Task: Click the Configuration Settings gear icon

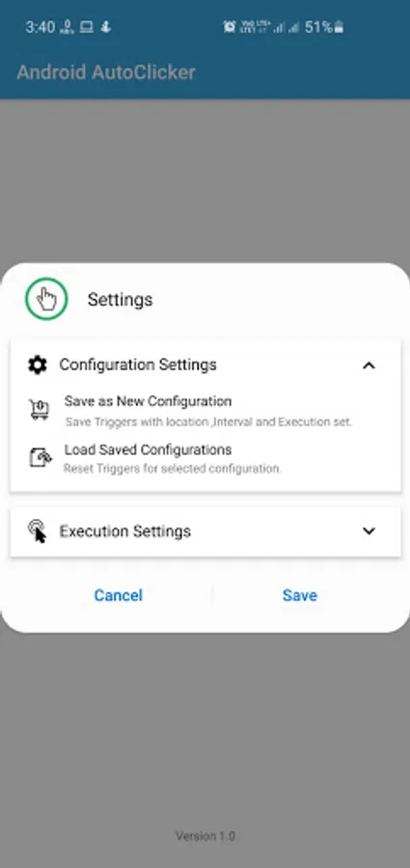Action: click(x=37, y=365)
